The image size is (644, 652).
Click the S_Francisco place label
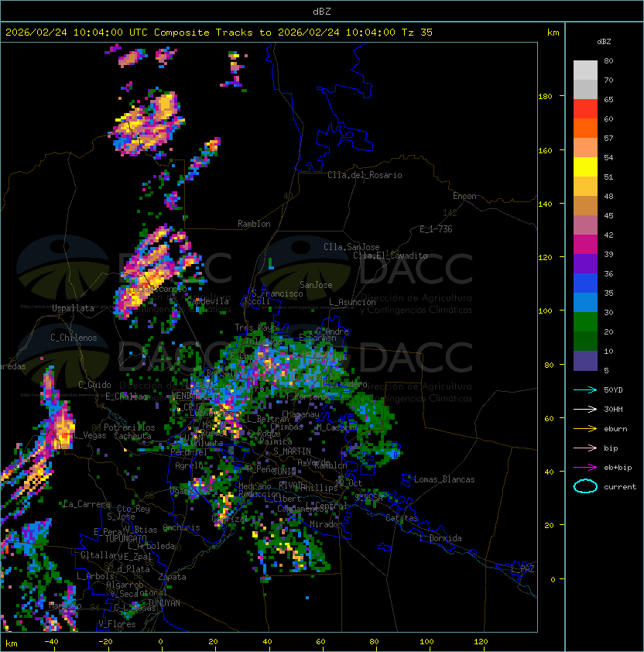[277, 293]
